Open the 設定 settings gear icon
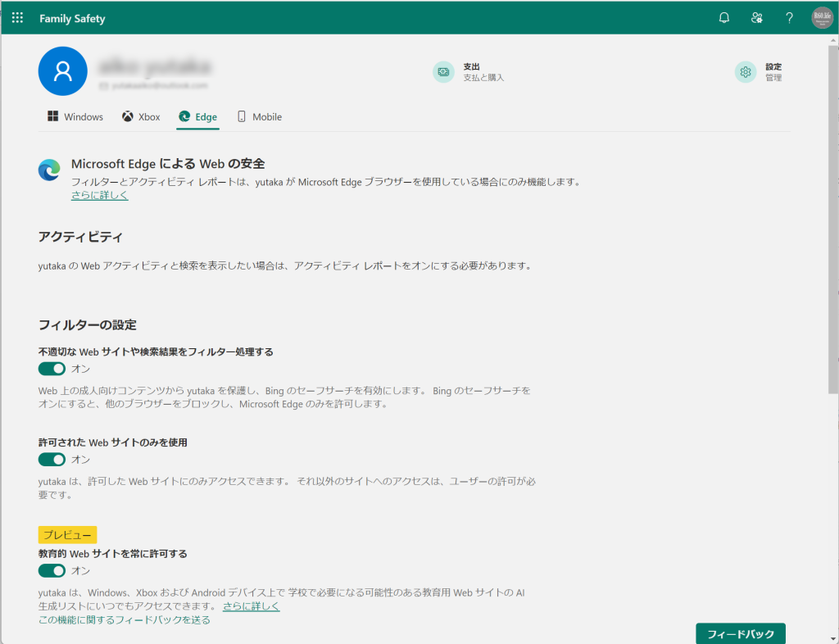This screenshot has height=644, width=839. click(x=745, y=72)
